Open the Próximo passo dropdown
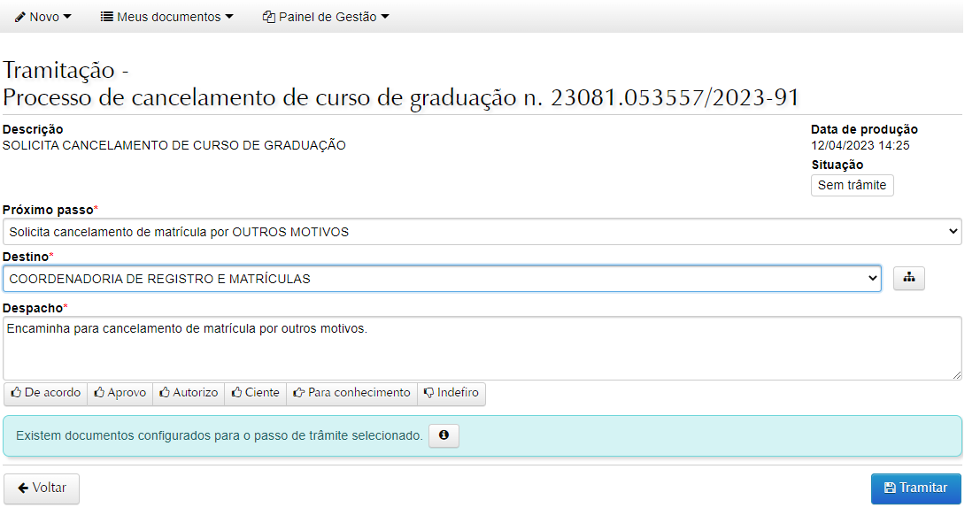The image size is (980, 523). [482, 232]
